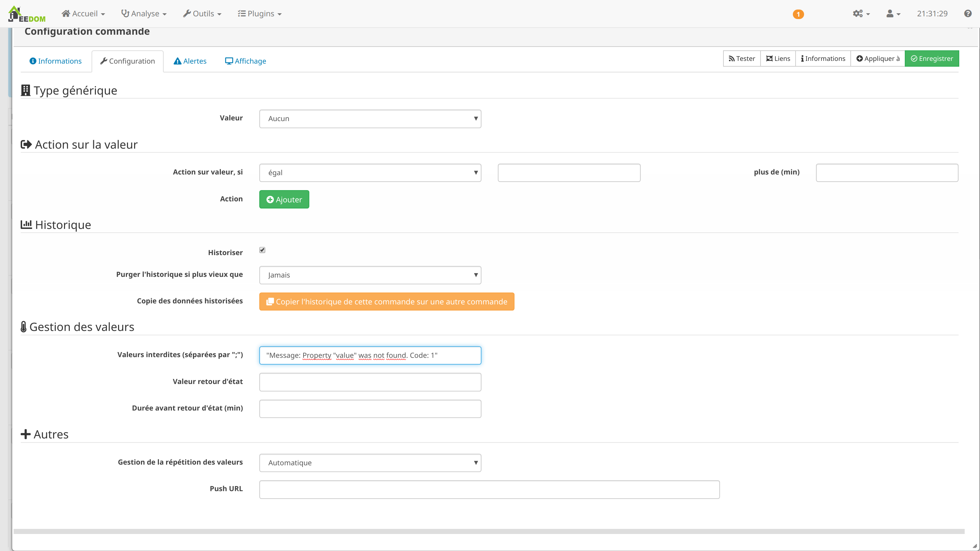Click the Outils wrench icon
980x551 pixels.
188,14
